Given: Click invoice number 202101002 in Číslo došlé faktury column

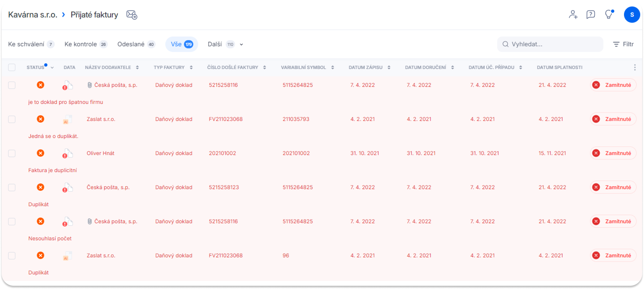Looking at the screenshot, I should pos(222,153).
